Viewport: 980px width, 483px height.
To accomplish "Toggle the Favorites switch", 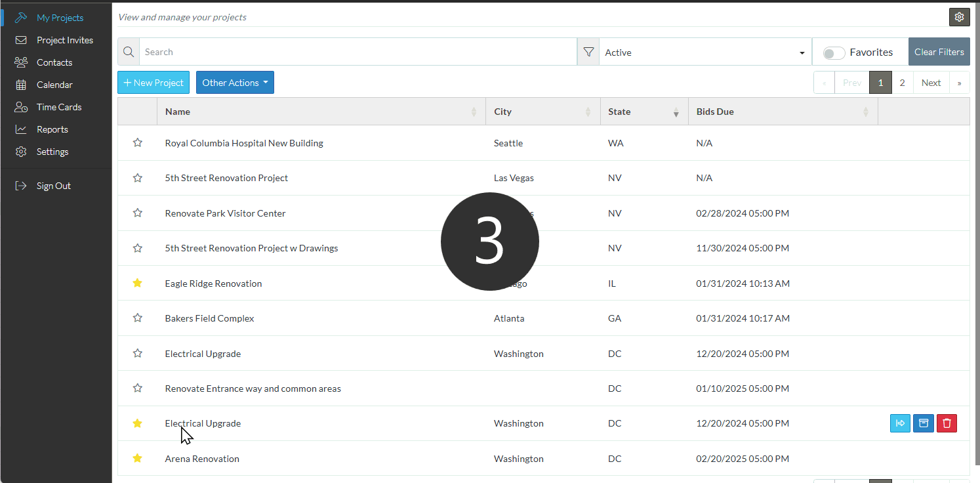I will pyautogui.click(x=834, y=52).
